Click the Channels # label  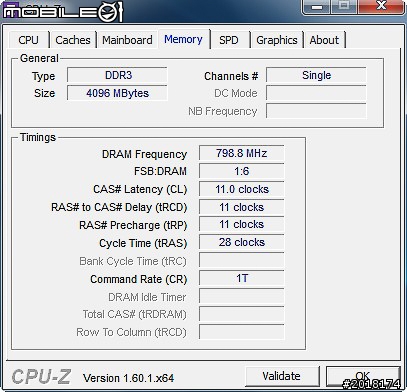[x=231, y=76]
